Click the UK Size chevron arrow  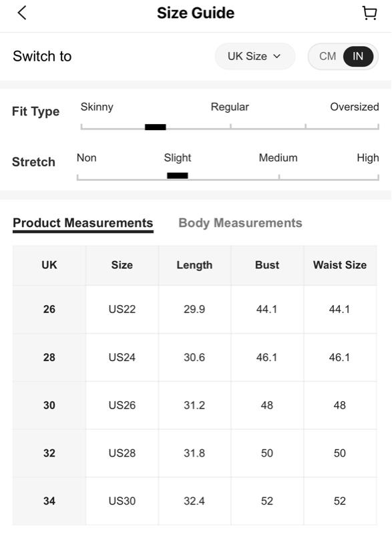point(277,56)
